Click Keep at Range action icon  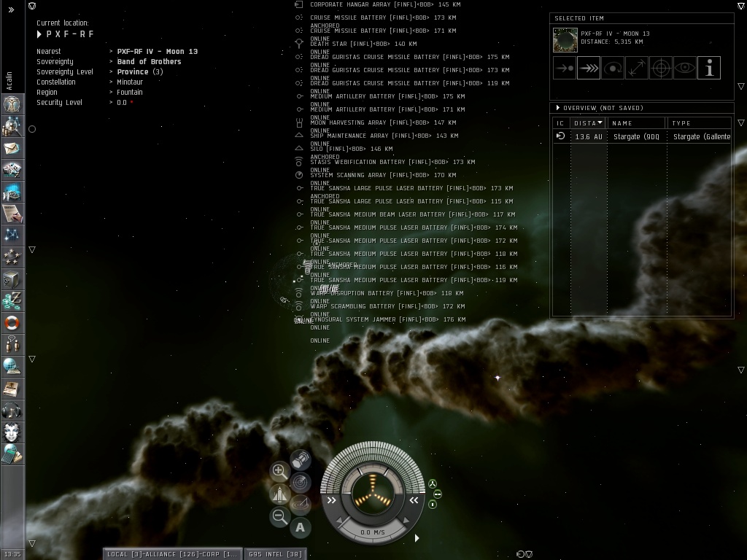pos(637,68)
